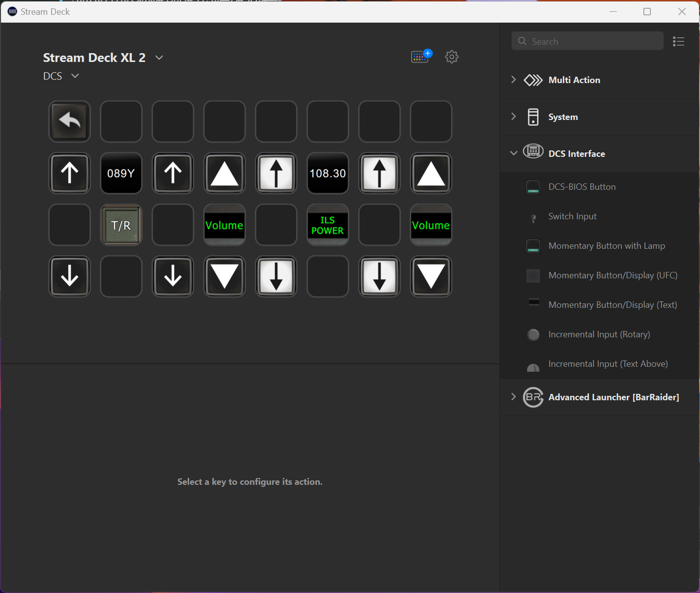This screenshot has height=593, width=700.
Task: Click the back arrow key on the deck
Action: 69,121
